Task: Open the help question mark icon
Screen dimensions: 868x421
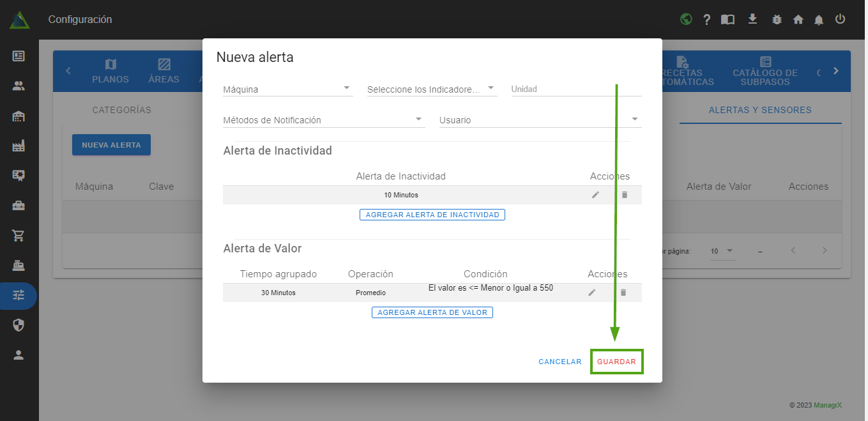Action: coord(707,20)
